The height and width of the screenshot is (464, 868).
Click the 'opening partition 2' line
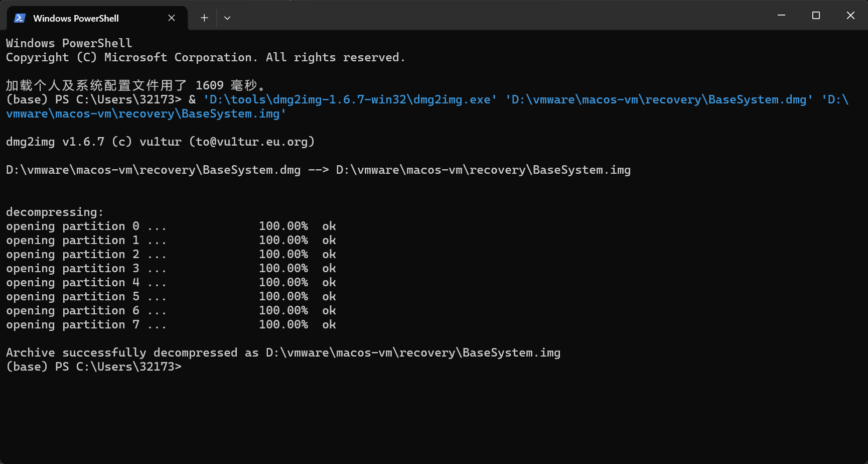point(171,254)
